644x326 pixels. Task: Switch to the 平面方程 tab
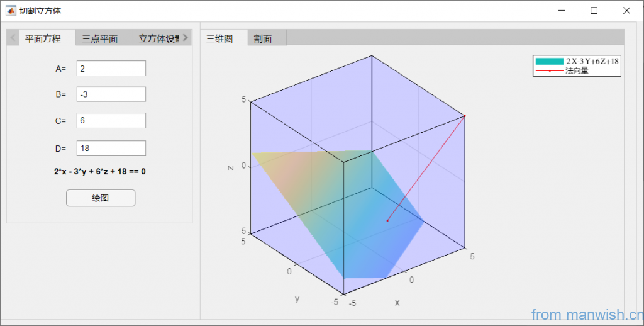(43, 38)
